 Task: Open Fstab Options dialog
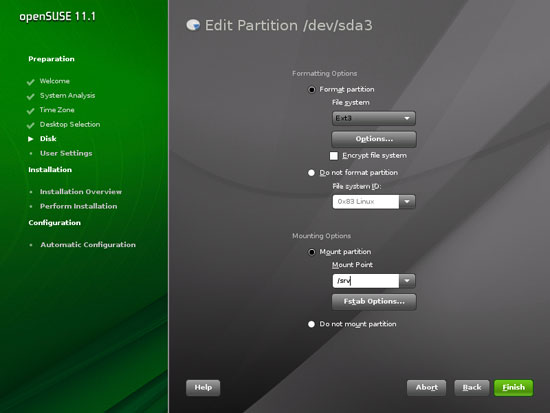tap(374, 301)
